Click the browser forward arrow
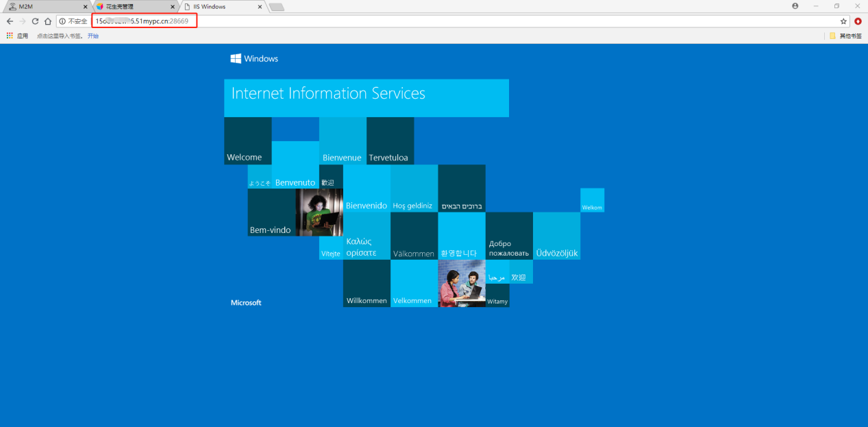 tap(23, 21)
